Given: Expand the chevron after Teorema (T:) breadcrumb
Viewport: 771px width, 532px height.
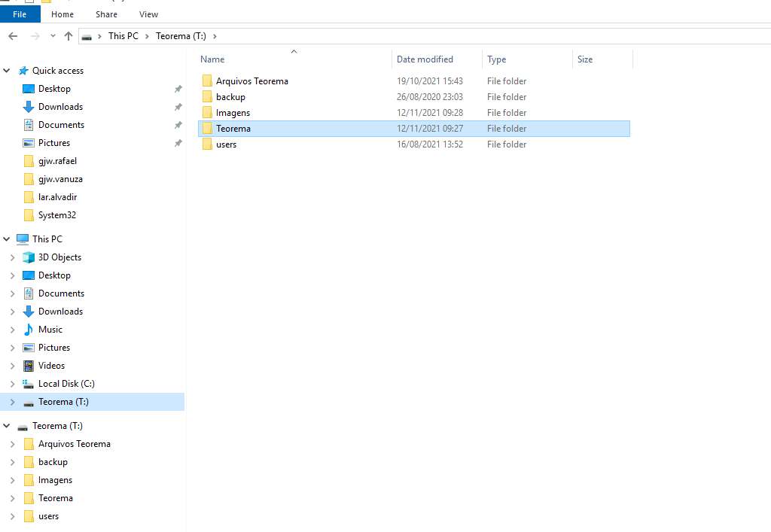Looking at the screenshot, I should click(215, 36).
